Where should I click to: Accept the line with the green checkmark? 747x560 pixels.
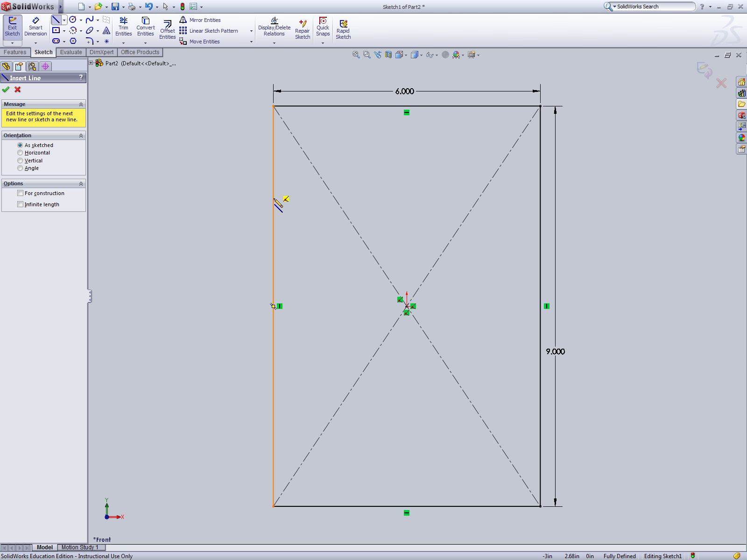coord(6,89)
